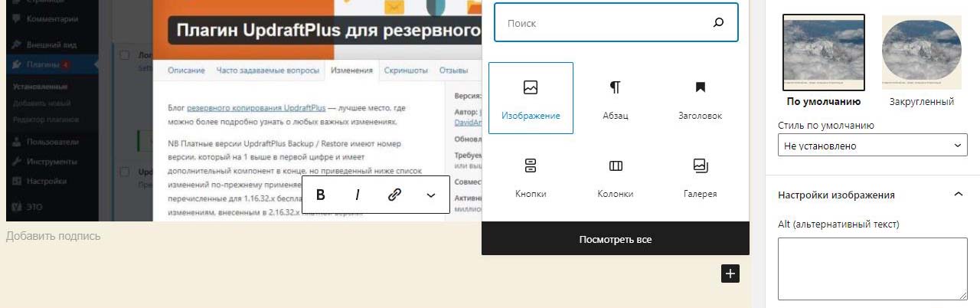Click the Alt text textarea
The height and width of the screenshot is (308, 980).
point(873,268)
